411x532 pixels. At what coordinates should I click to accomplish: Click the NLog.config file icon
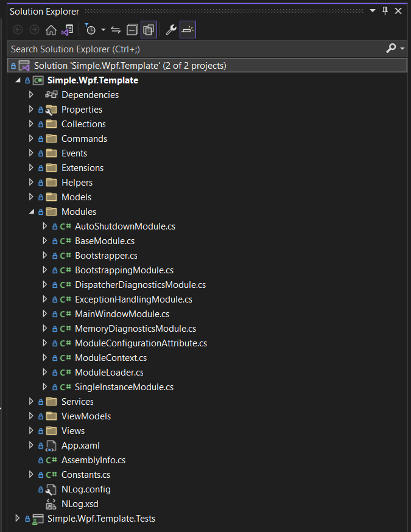(51, 489)
